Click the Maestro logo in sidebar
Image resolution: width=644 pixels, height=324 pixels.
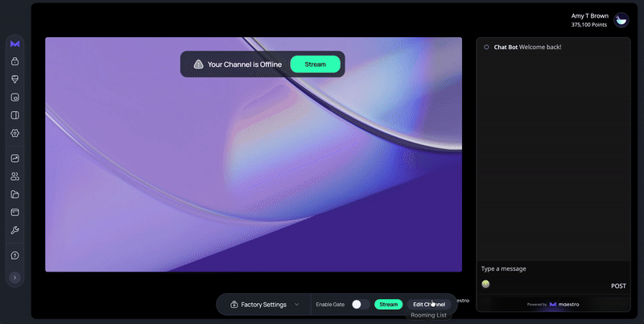pos(15,44)
